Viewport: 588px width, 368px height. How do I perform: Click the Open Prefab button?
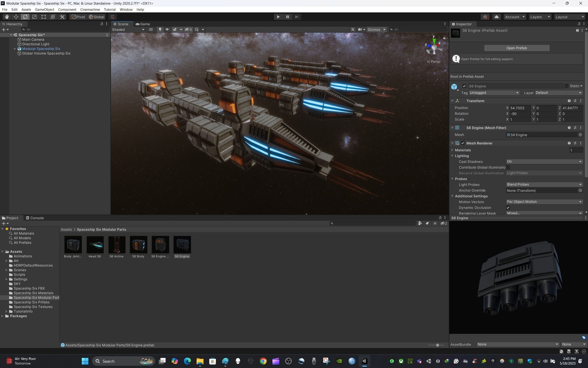[517, 48]
